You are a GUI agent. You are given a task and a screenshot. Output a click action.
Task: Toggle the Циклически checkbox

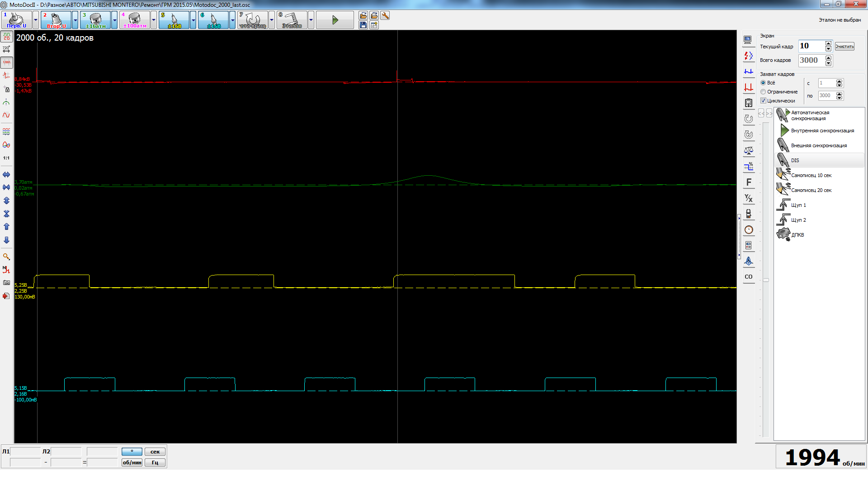click(x=763, y=101)
